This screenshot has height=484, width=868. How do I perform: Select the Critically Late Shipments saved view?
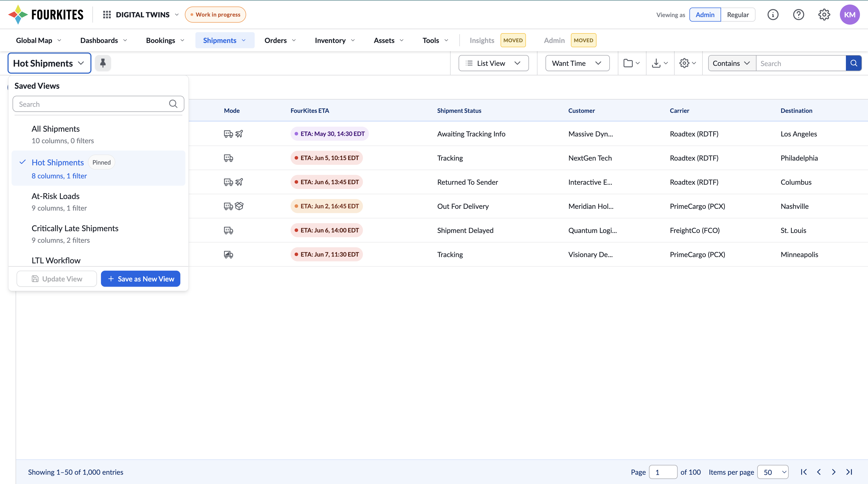[x=98, y=234]
